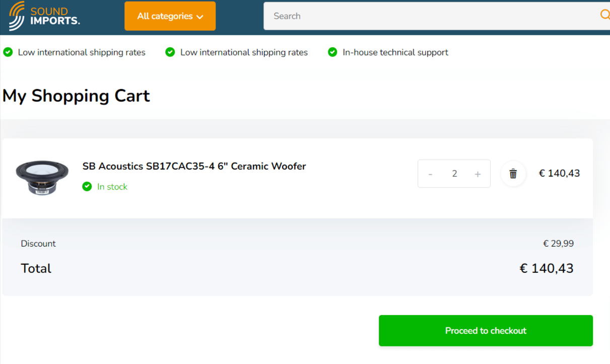Click check icon beside In-house technical support

[x=332, y=52]
